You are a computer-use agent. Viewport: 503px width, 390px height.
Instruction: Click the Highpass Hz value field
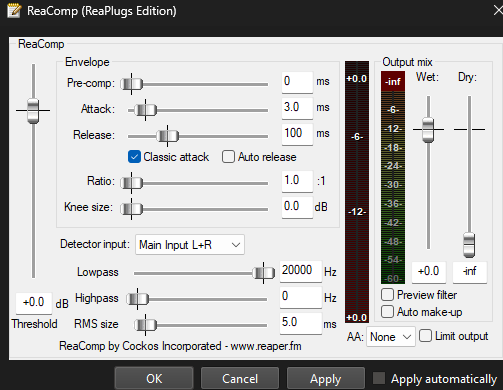[x=301, y=297]
